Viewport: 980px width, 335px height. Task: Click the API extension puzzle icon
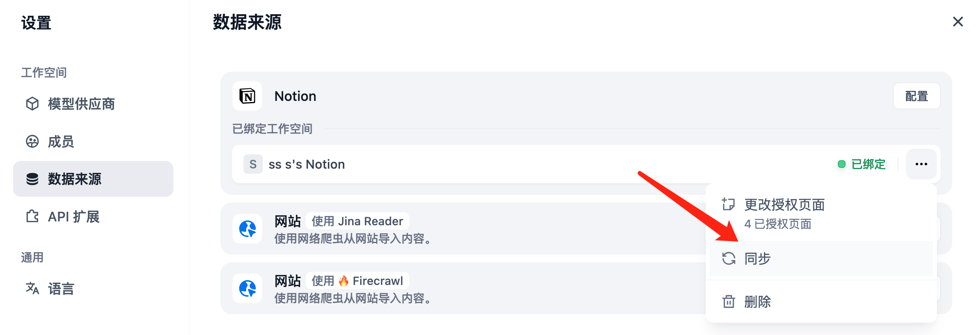[32, 216]
